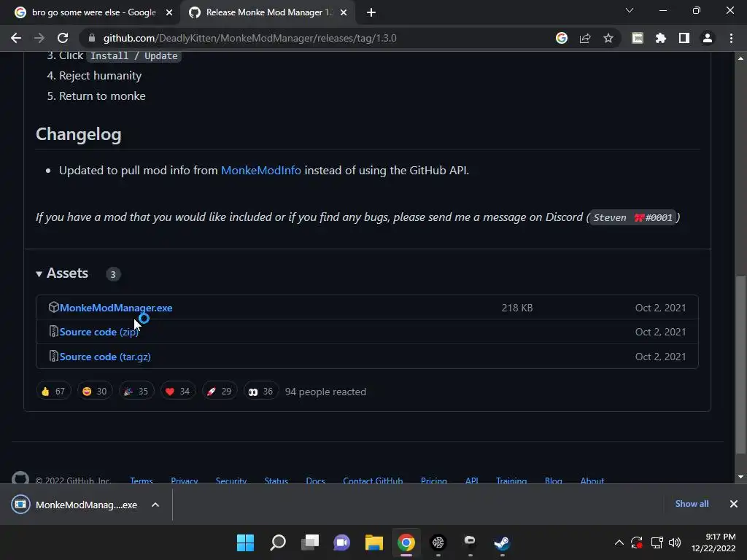This screenshot has width=747, height=560.
Task: Close the Google search tab
Action: click(x=169, y=13)
